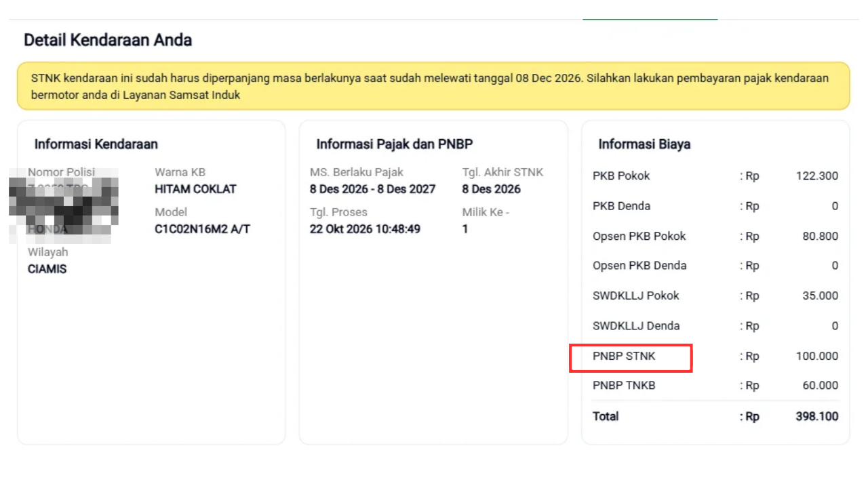
Task: Click the "Informasi Biaya" card title
Action: click(644, 144)
